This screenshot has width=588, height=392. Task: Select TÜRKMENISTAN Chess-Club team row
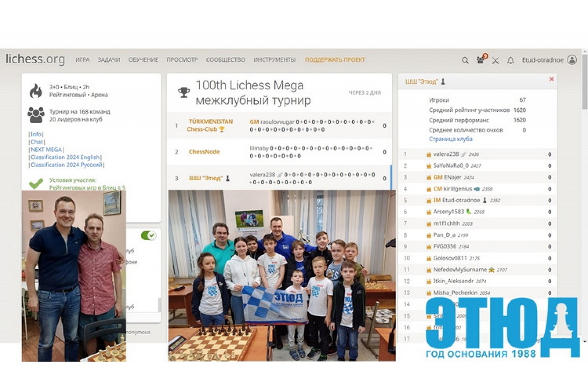click(279, 125)
